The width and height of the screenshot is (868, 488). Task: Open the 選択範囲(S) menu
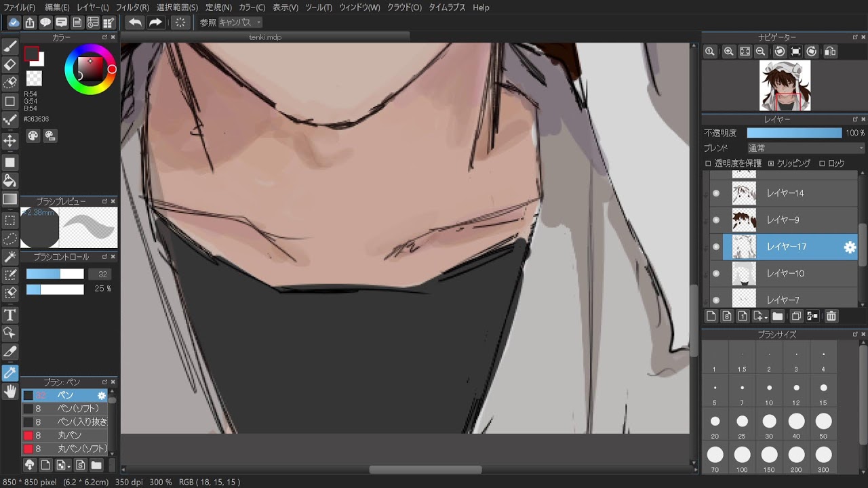[178, 7]
